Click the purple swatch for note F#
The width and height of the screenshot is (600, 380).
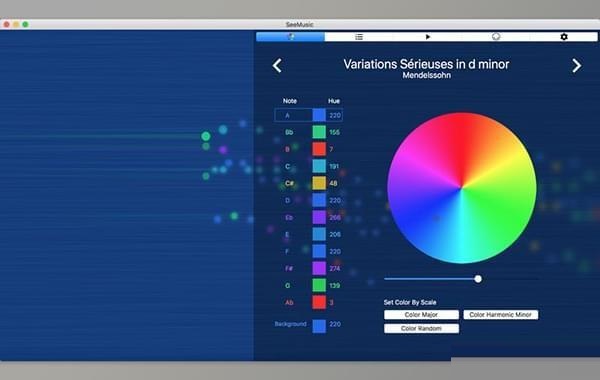(x=319, y=269)
